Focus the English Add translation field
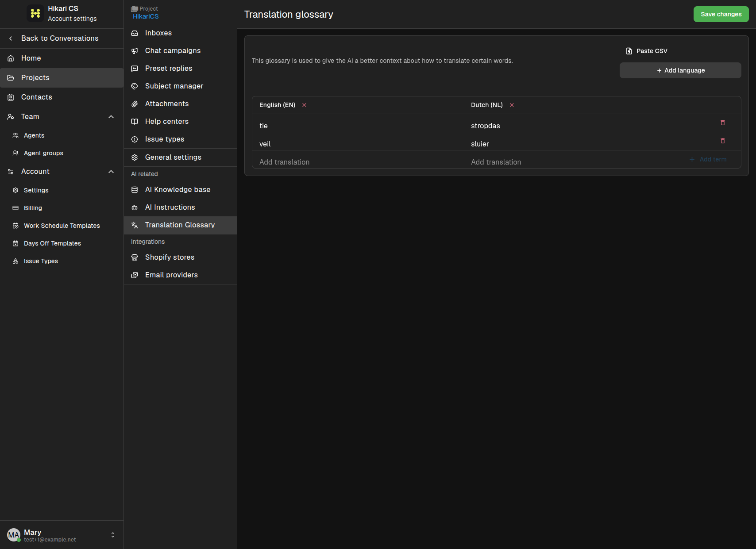The height and width of the screenshot is (549, 756). (x=358, y=162)
